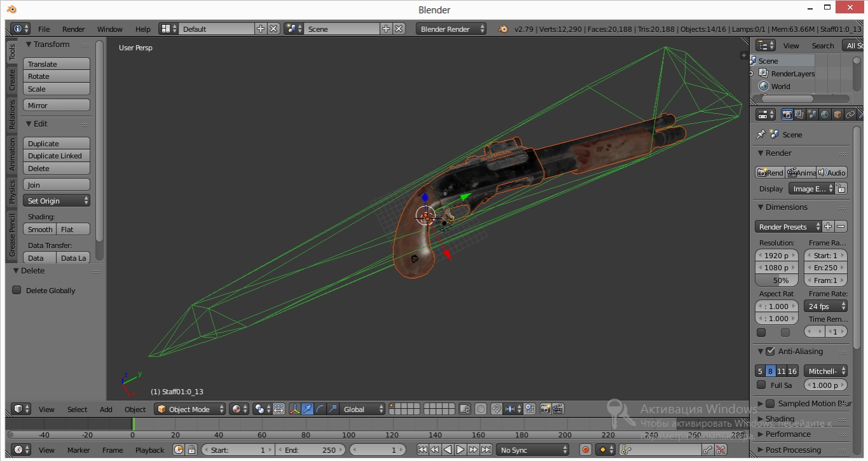Image resolution: width=868 pixels, height=461 pixels.
Task: Click the OpenGL render image camera icon
Action: click(x=545, y=409)
